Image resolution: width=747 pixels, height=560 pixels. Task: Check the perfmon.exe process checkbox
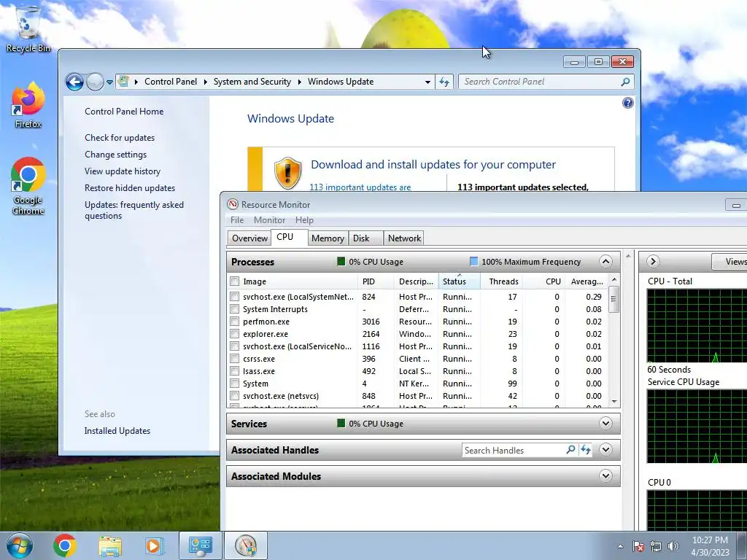(234, 322)
